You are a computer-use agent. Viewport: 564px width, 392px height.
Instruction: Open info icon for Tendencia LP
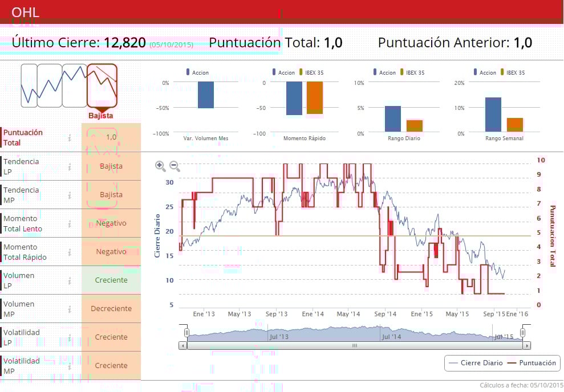pos(70,167)
